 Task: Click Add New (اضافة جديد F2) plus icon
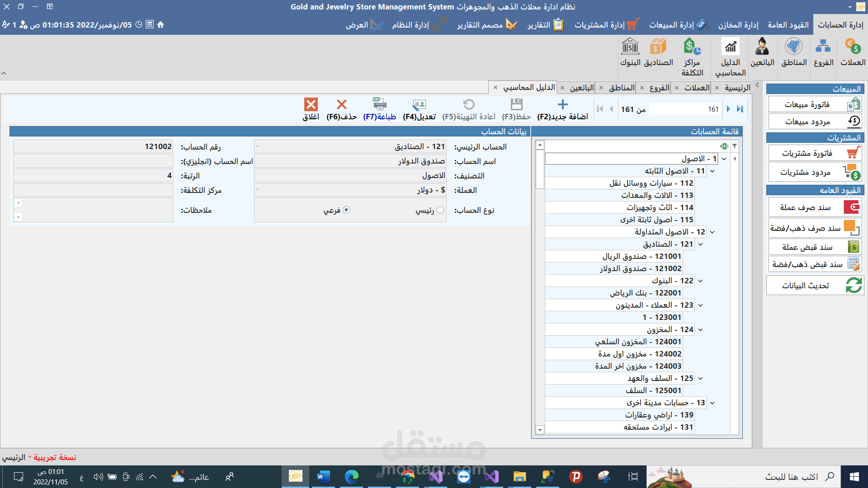coord(562,105)
